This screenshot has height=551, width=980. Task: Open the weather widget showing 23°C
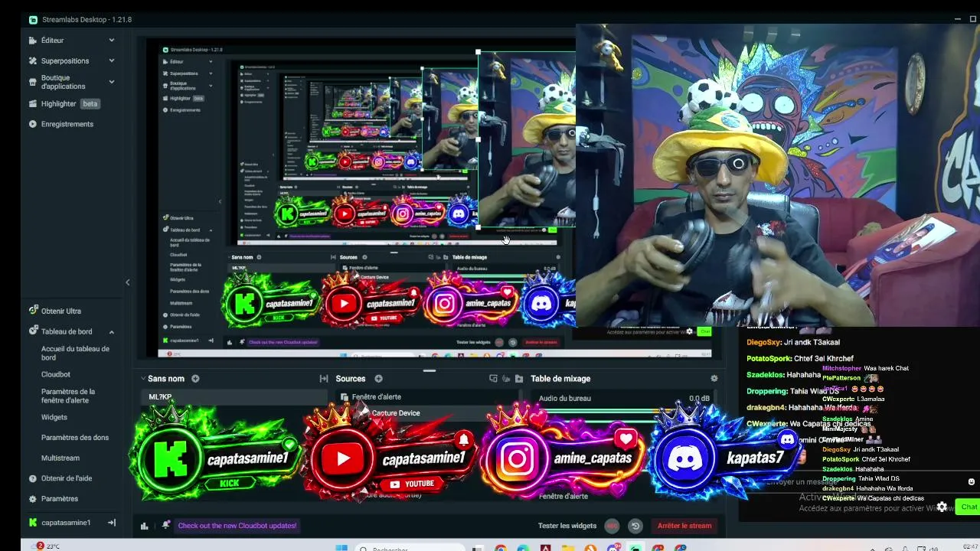[x=48, y=546]
